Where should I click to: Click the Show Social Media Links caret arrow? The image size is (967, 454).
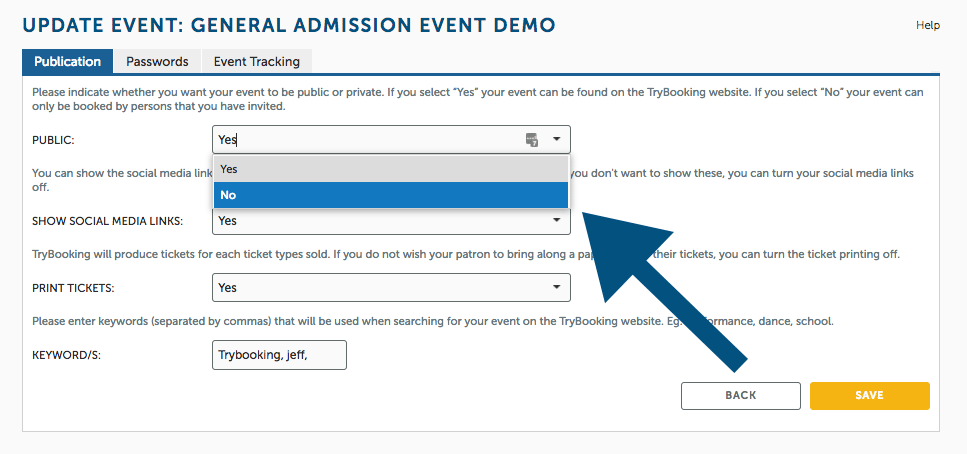coord(556,220)
